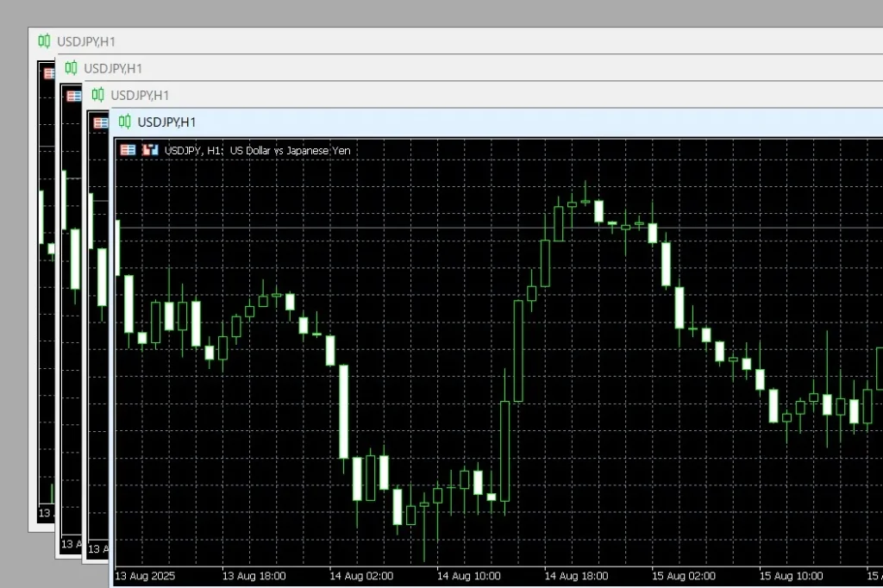Select second-from-back USDJPY,H1 window title text

(x=113, y=68)
